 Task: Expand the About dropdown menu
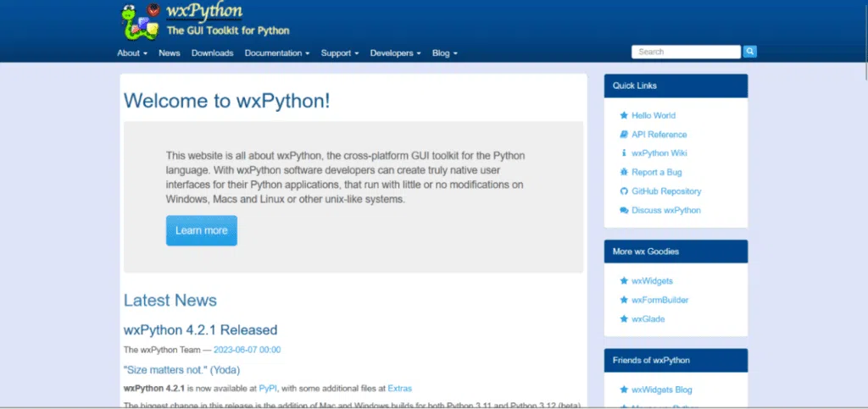pos(132,53)
